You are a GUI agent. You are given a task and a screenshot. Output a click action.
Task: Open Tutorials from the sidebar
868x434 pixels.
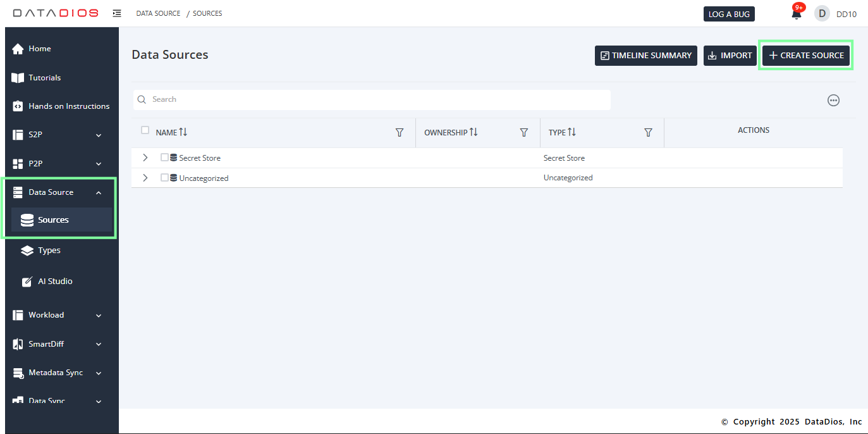click(x=44, y=77)
